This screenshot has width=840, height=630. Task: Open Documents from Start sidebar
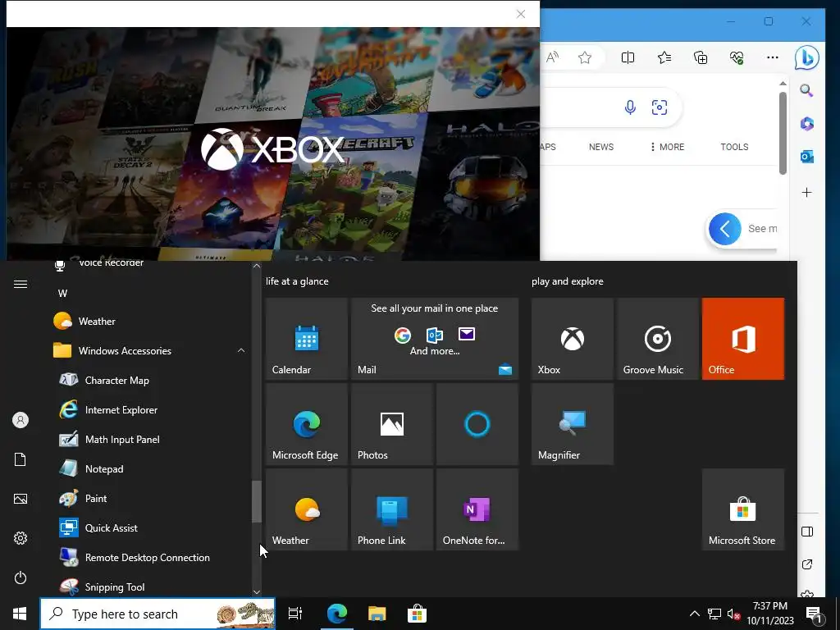21,459
